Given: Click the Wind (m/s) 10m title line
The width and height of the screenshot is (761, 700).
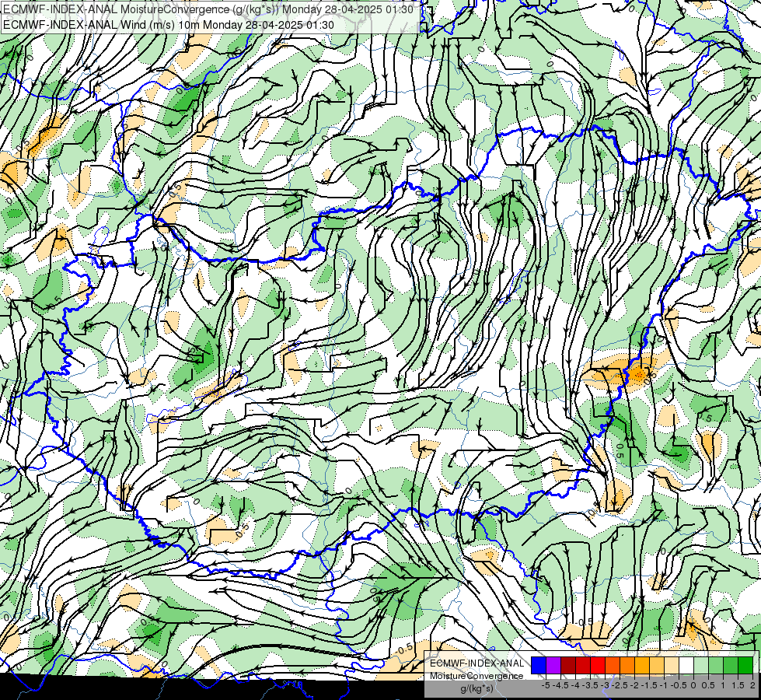Looking at the screenshot, I should click(x=169, y=25).
